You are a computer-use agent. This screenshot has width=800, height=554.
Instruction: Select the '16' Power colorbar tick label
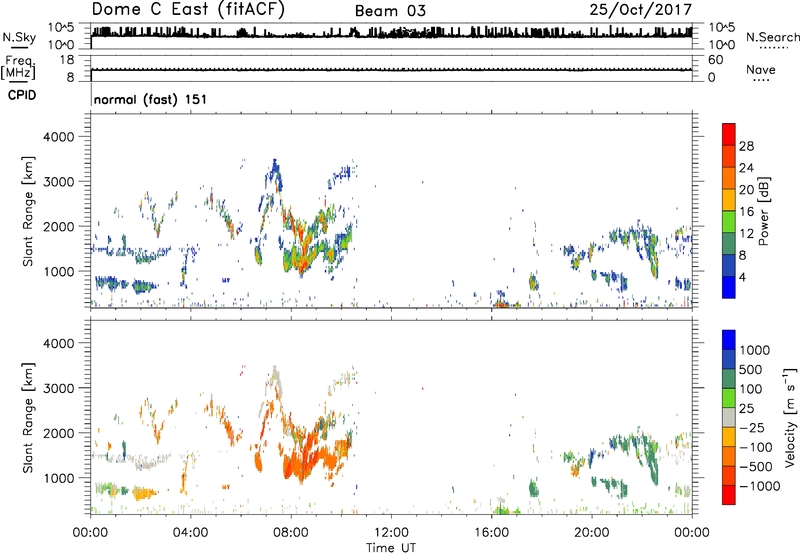pos(746,212)
